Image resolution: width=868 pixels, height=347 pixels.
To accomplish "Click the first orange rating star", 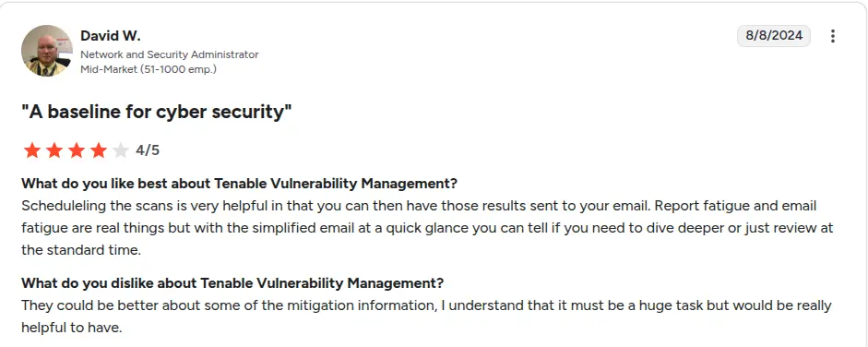I will pyautogui.click(x=32, y=150).
